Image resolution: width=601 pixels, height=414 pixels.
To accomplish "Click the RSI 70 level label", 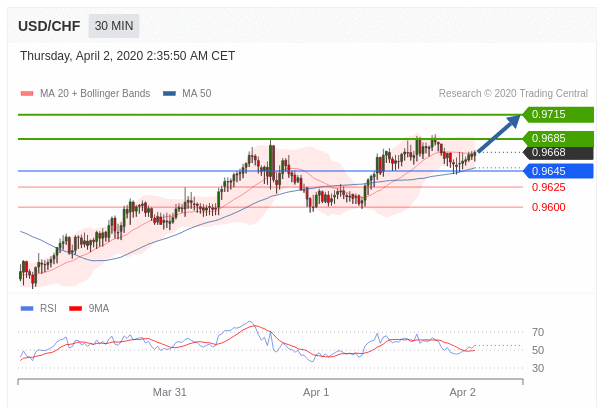I will [538, 332].
